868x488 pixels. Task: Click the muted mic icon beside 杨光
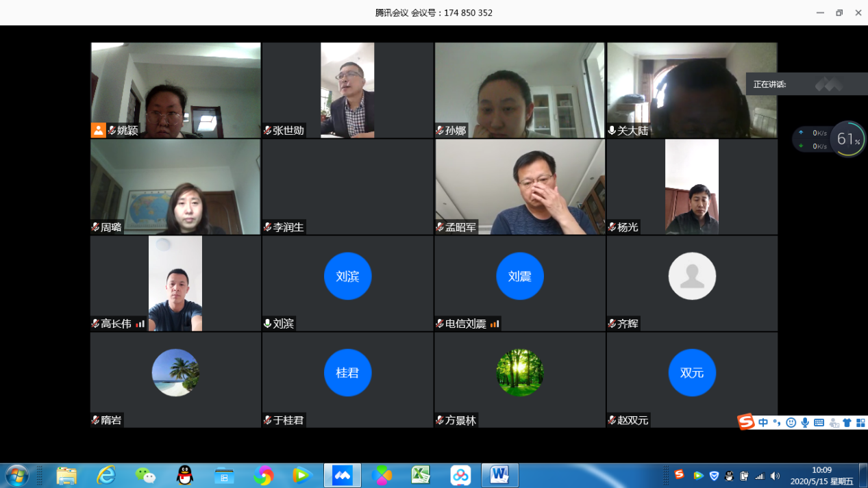tap(612, 227)
